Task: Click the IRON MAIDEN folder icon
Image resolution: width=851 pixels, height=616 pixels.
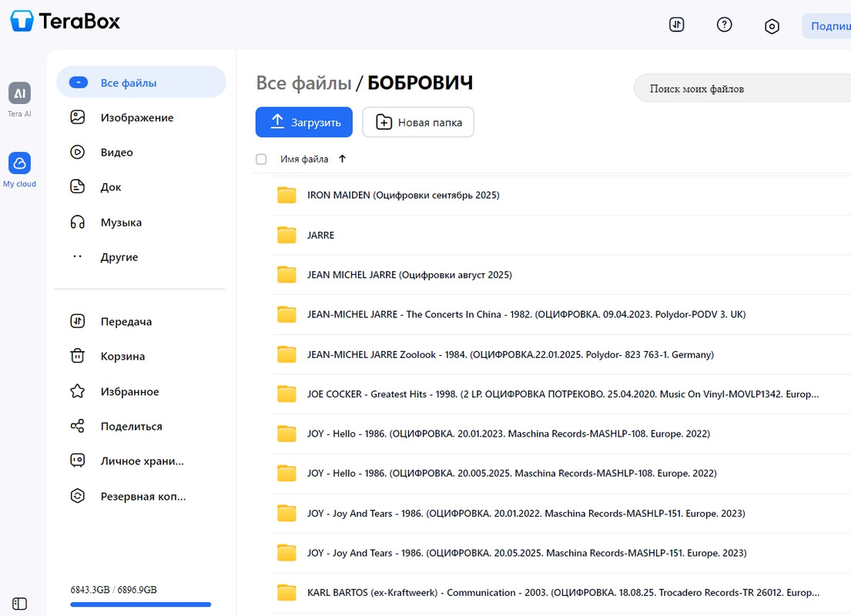Action: pos(286,195)
